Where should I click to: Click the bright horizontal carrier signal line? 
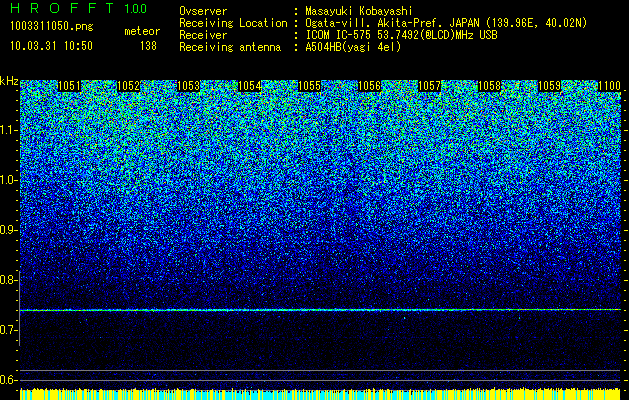(x=320, y=310)
